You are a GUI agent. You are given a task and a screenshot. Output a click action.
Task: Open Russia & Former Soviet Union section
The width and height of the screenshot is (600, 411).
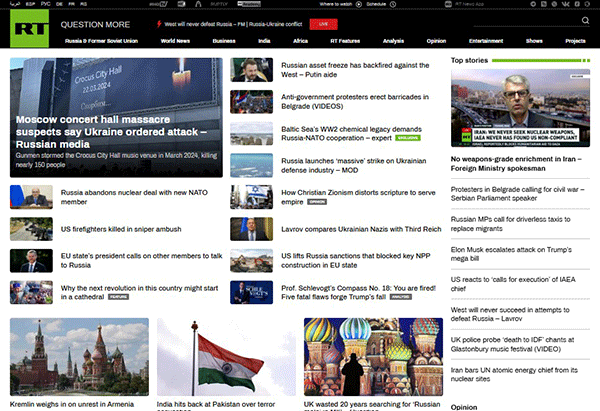[x=101, y=41]
